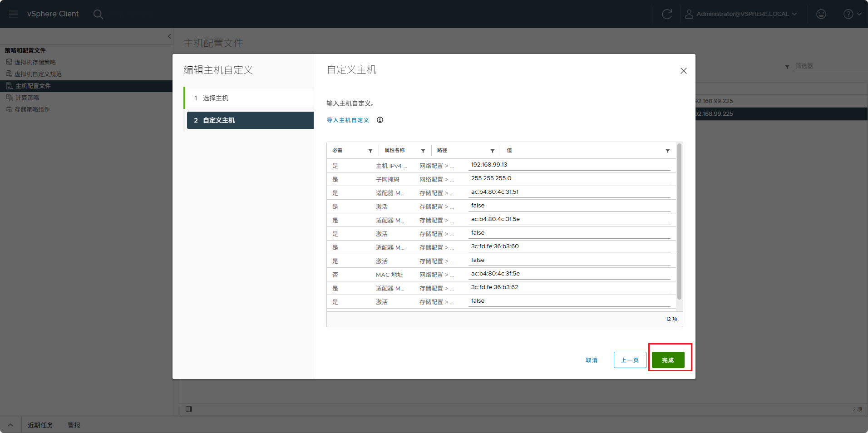The width and height of the screenshot is (868, 433).
Task: Open the help menu dropdown
Action: coord(853,14)
